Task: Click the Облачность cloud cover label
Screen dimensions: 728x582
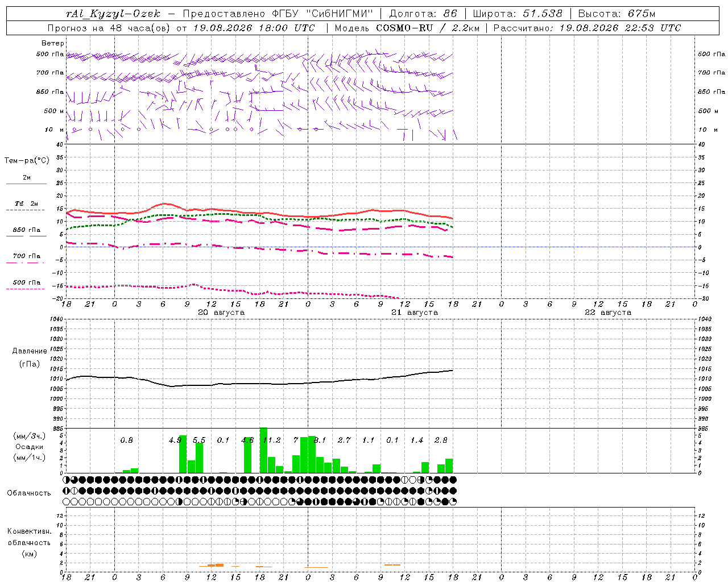Action: pyautogui.click(x=29, y=493)
